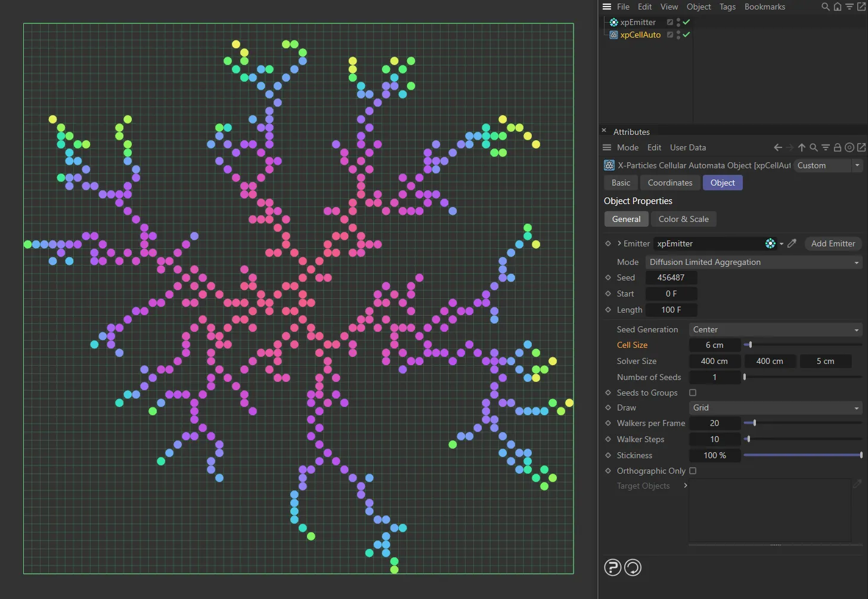Open the Object Manager filter icon

850,7
